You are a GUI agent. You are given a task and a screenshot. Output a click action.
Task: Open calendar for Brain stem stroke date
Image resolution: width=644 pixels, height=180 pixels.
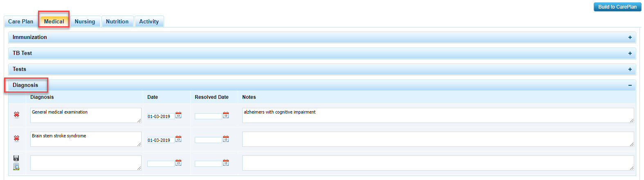pos(178,139)
